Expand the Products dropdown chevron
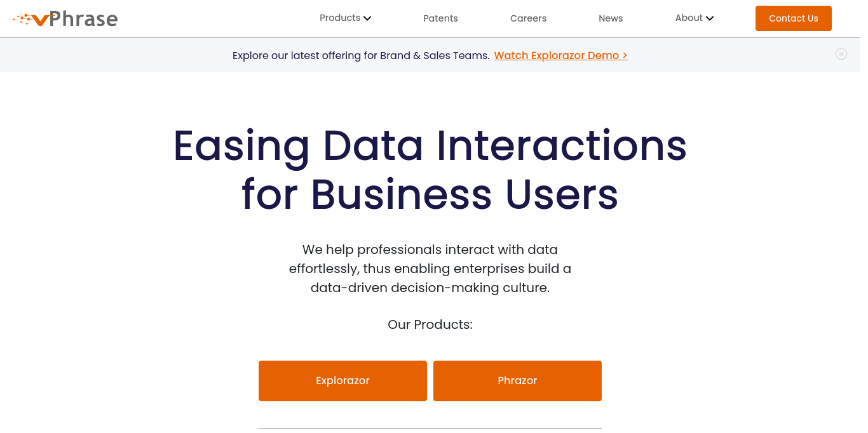The height and width of the screenshot is (433, 868). click(367, 18)
